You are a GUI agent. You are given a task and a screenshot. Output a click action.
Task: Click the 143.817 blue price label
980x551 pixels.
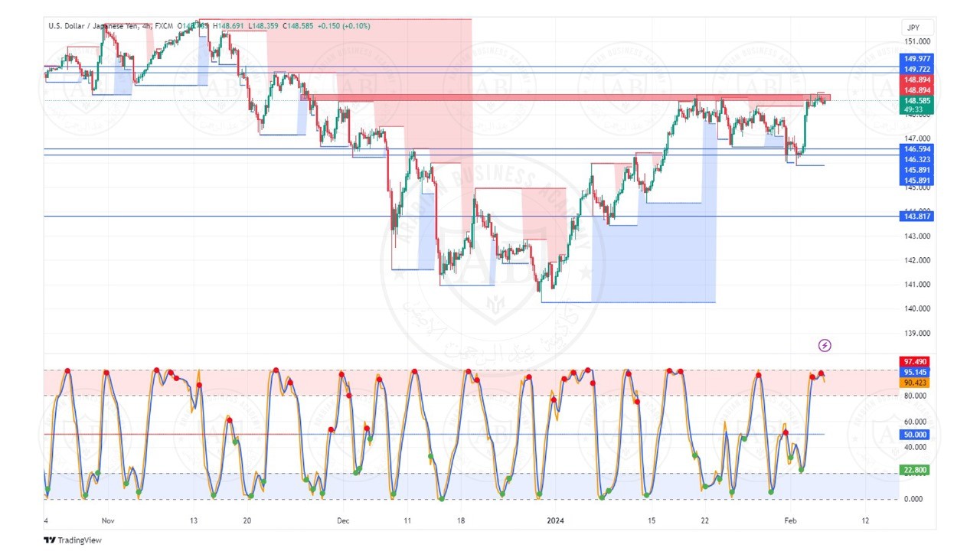[916, 217]
